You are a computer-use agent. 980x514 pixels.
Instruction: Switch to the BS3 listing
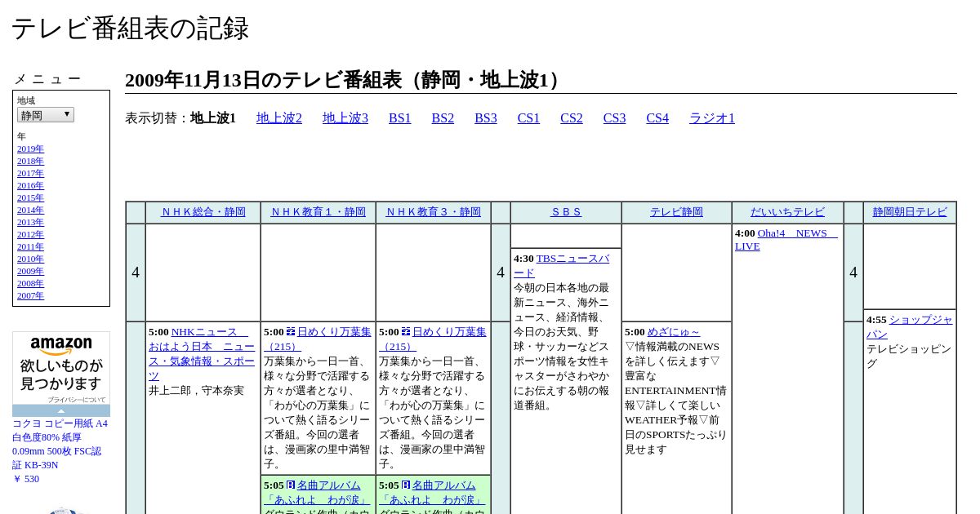pos(486,118)
